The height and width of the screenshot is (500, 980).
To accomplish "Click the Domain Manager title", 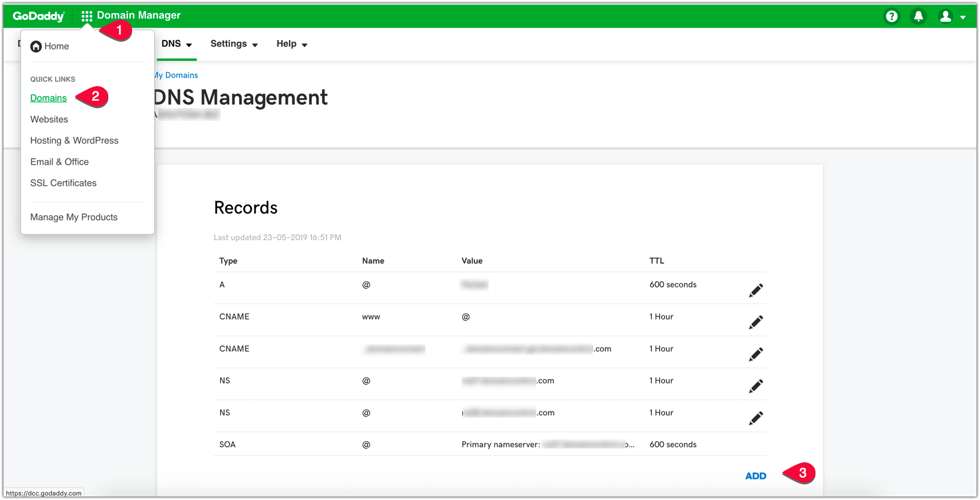I will click(x=139, y=16).
